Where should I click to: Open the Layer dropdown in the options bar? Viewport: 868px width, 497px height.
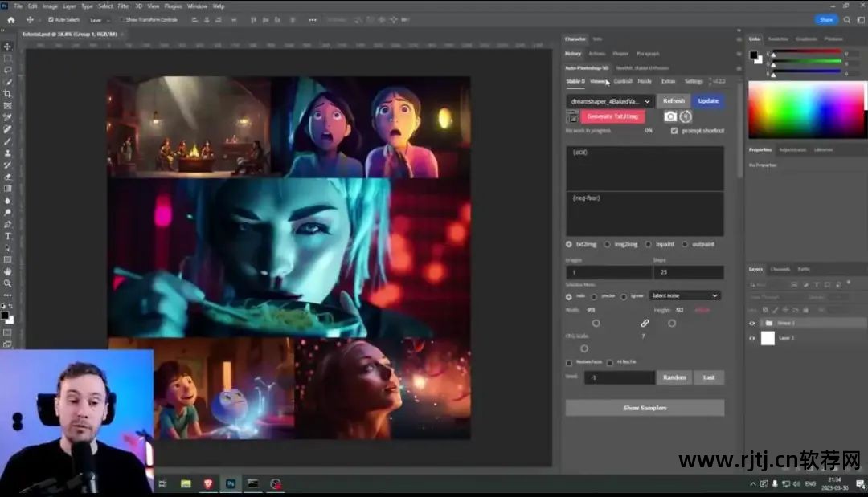coord(99,19)
